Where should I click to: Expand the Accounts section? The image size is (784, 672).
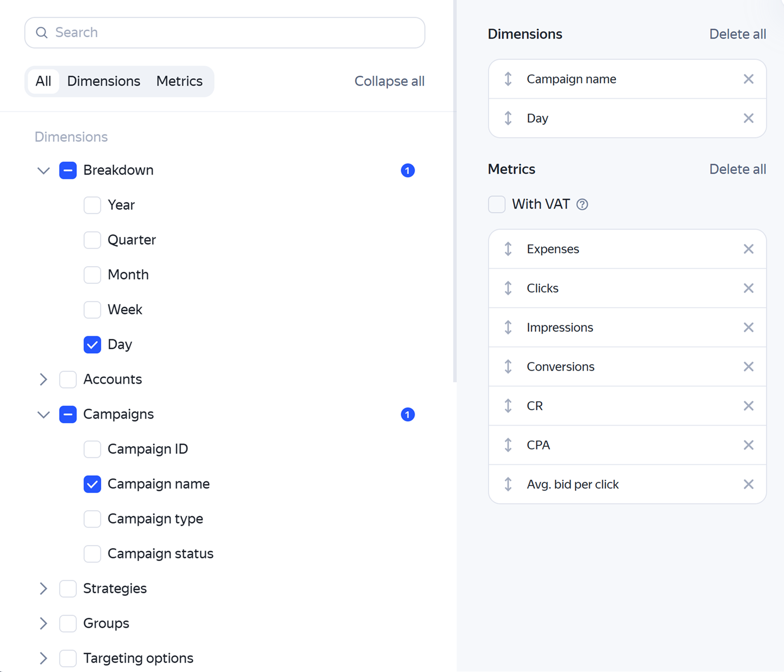[43, 379]
